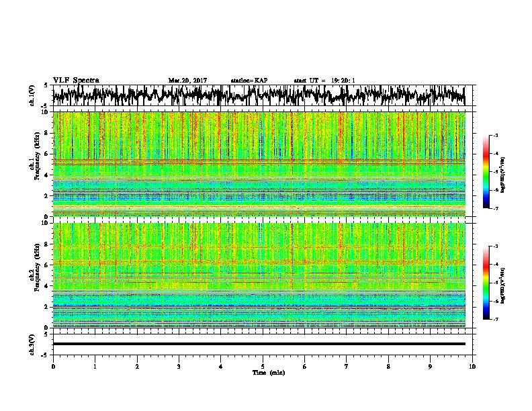The height and width of the screenshot is (411, 532).
Task: Click the time axis tick label "9"
Action: 430,367
